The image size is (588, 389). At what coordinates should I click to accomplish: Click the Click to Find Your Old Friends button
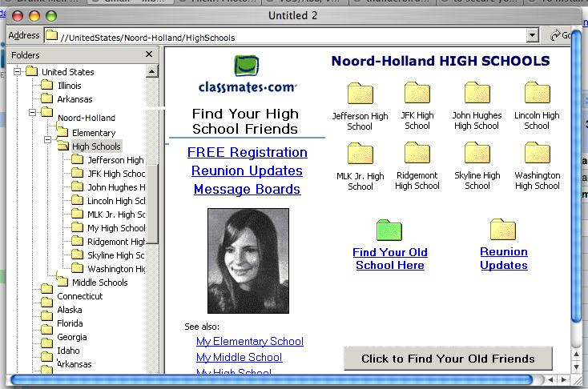tap(448, 359)
